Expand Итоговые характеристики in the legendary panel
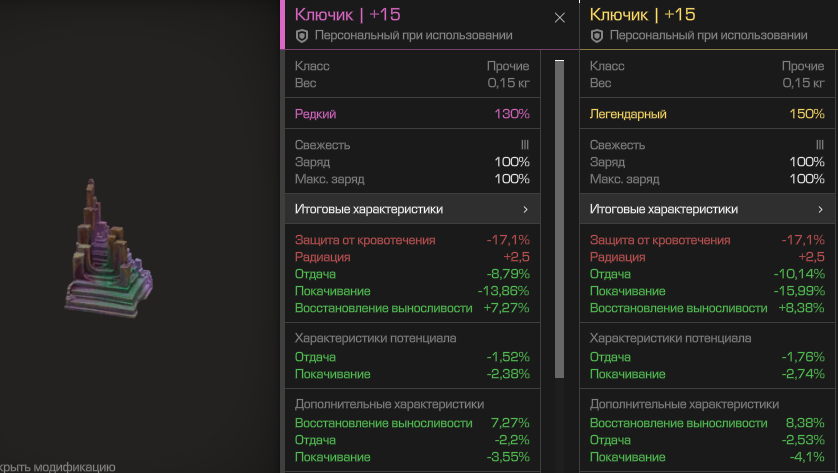This screenshot has width=838, height=473. [x=708, y=209]
